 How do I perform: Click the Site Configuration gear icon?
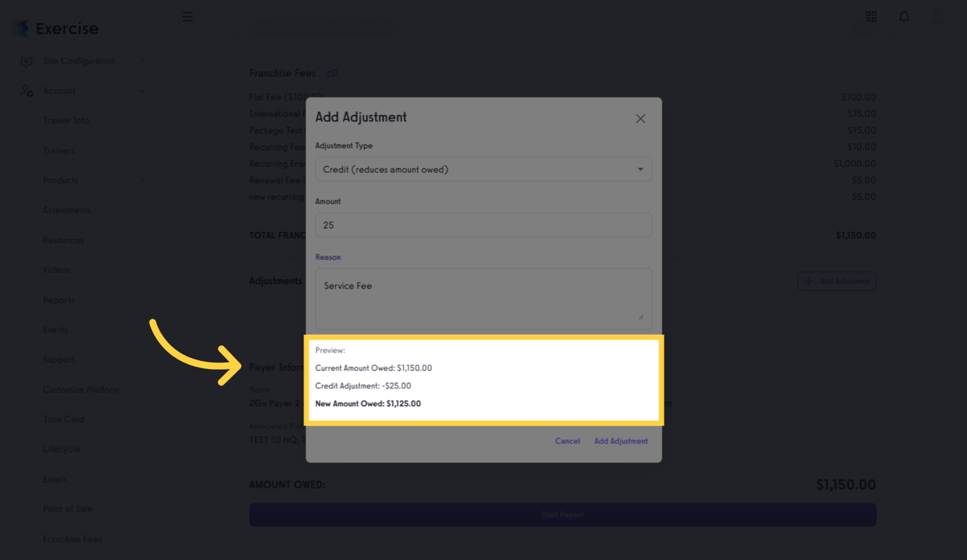(x=27, y=61)
